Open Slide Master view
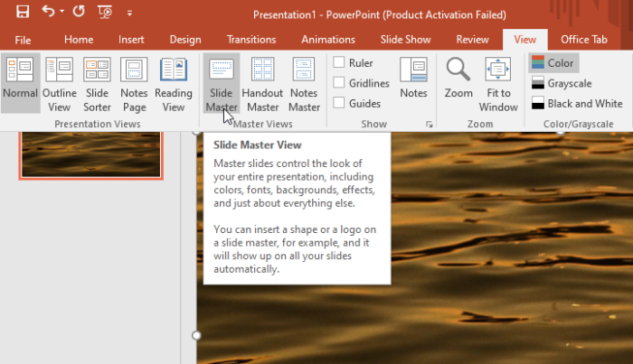The image size is (633, 364). click(x=221, y=83)
